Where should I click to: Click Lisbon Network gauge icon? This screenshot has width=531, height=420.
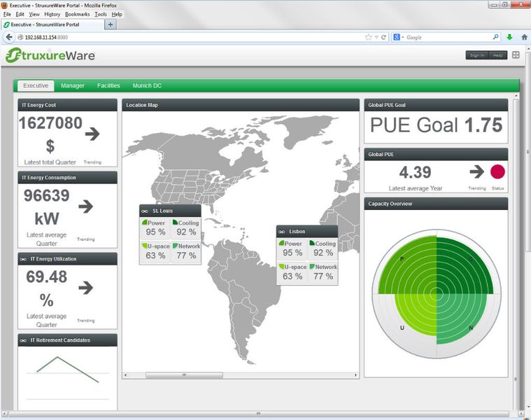coord(312,267)
